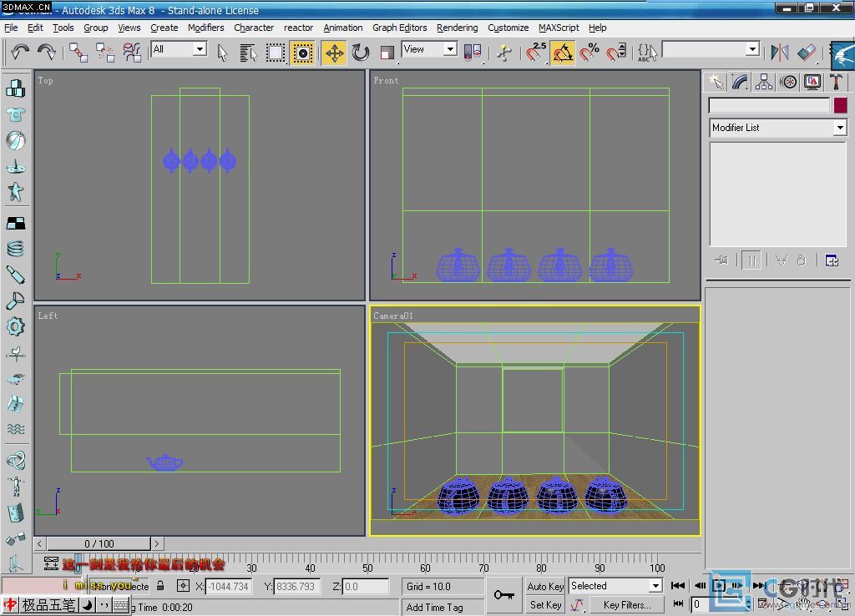Image resolution: width=855 pixels, height=616 pixels.
Task: Click the X coordinate field
Action: (228, 587)
